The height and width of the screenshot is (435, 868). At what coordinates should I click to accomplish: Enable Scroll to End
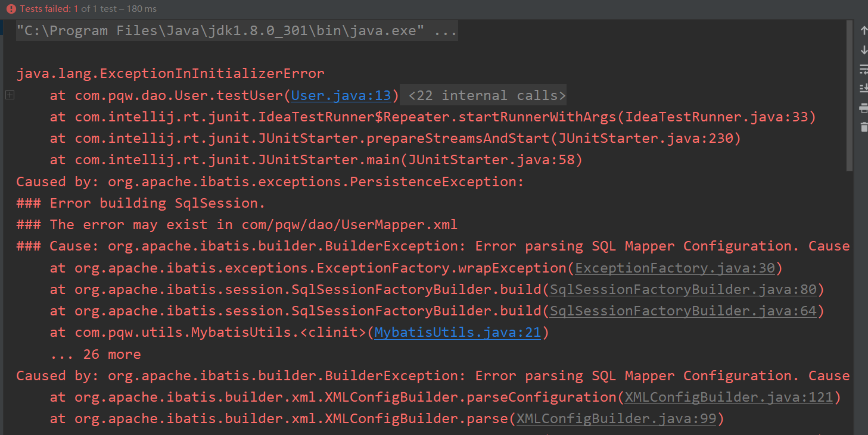click(x=863, y=89)
